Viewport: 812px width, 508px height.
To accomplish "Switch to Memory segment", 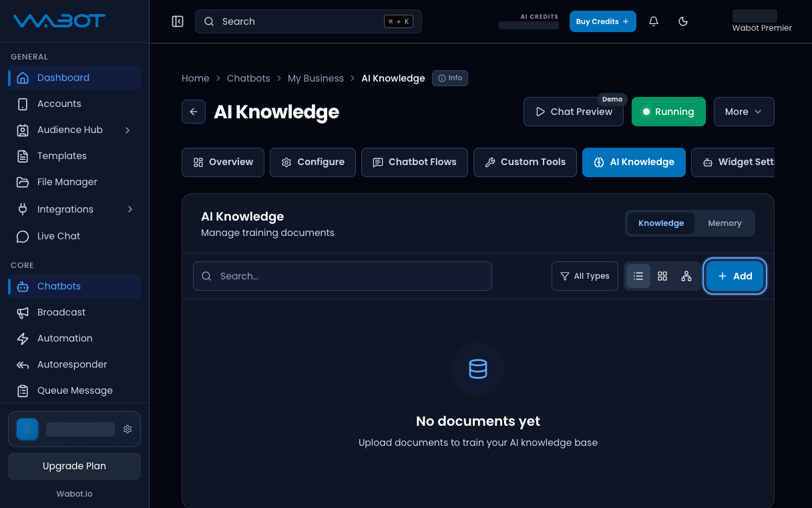I will point(725,223).
